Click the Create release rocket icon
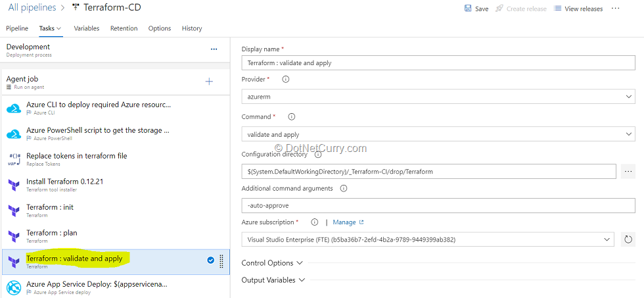644x298 pixels. point(499,8)
